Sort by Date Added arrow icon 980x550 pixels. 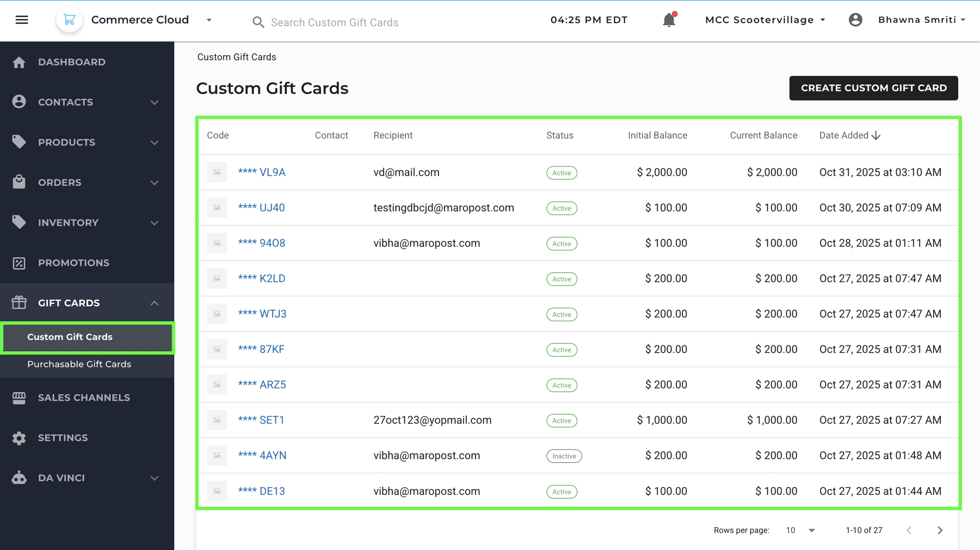tap(876, 135)
